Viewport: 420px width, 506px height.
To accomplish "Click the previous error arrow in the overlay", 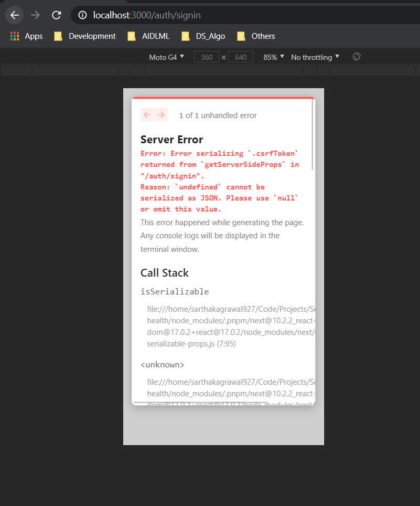I will coord(147,114).
